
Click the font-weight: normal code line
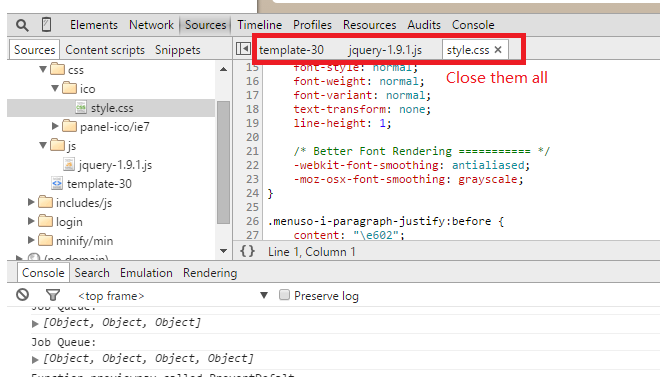tap(359, 81)
